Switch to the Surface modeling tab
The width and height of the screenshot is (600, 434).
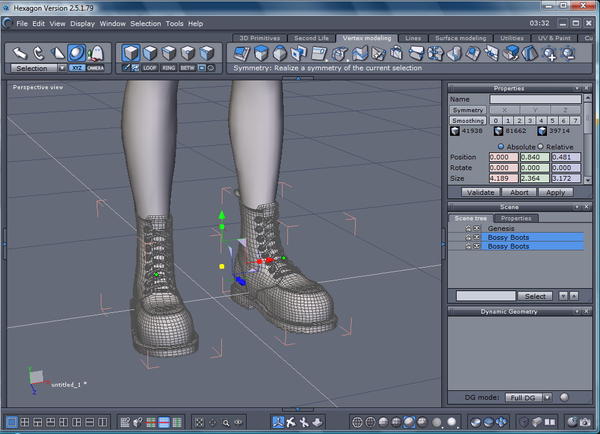460,38
